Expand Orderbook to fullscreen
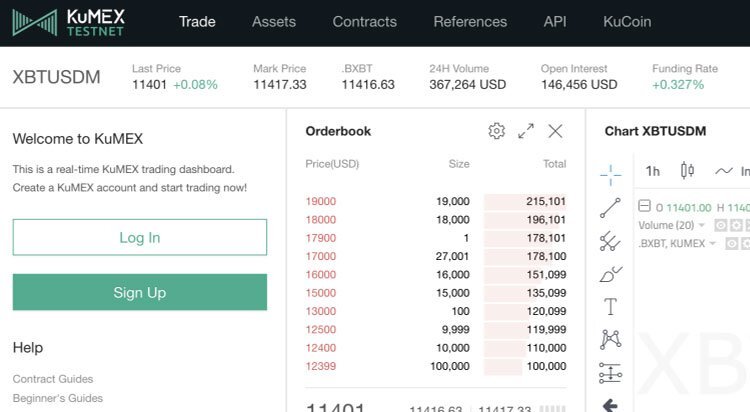Image resolution: width=750 pixels, height=412 pixels. 526,131
